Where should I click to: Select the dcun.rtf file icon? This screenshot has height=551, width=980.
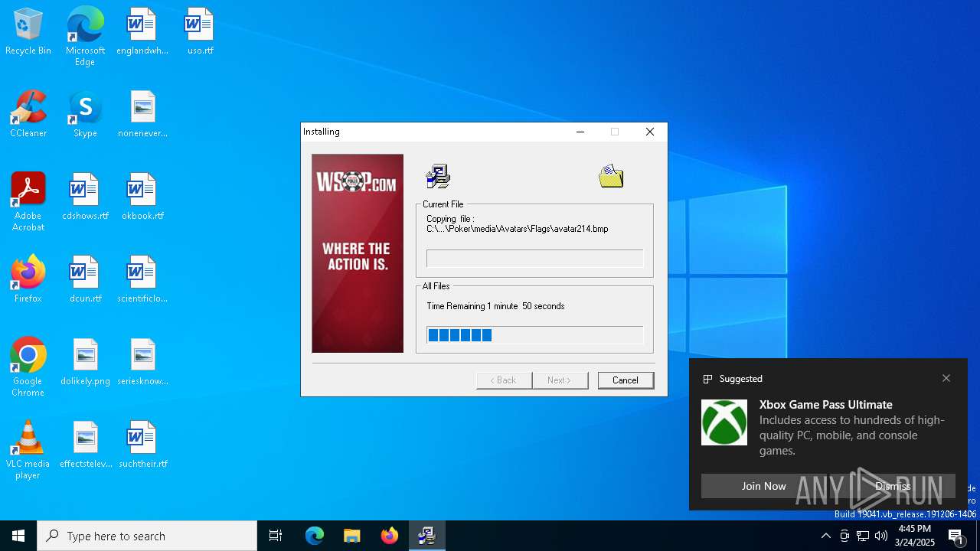[x=85, y=279]
